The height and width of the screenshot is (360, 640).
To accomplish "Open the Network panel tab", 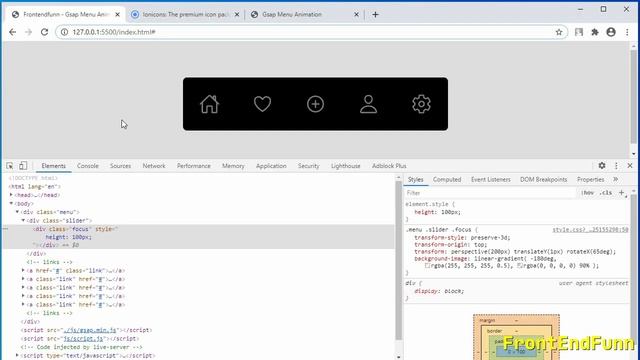I will click(154, 166).
